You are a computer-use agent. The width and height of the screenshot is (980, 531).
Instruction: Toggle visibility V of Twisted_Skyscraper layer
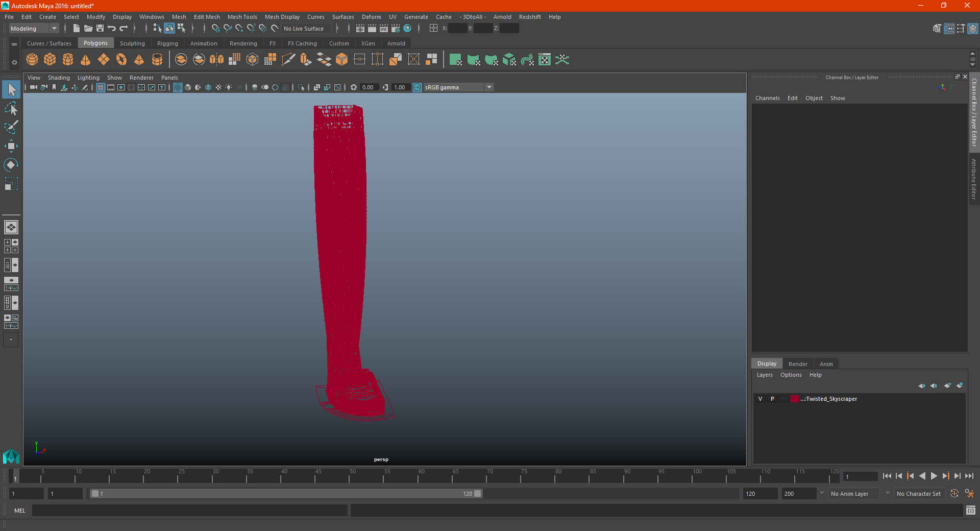click(760, 399)
